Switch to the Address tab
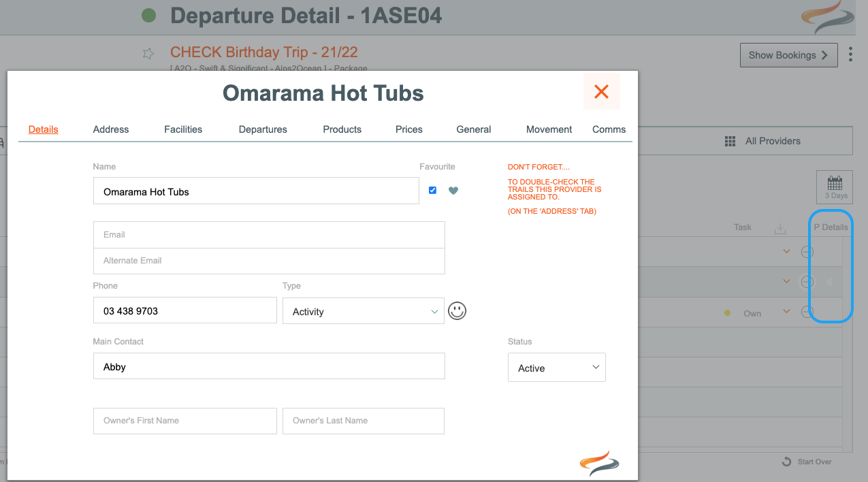 click(111, 129)
